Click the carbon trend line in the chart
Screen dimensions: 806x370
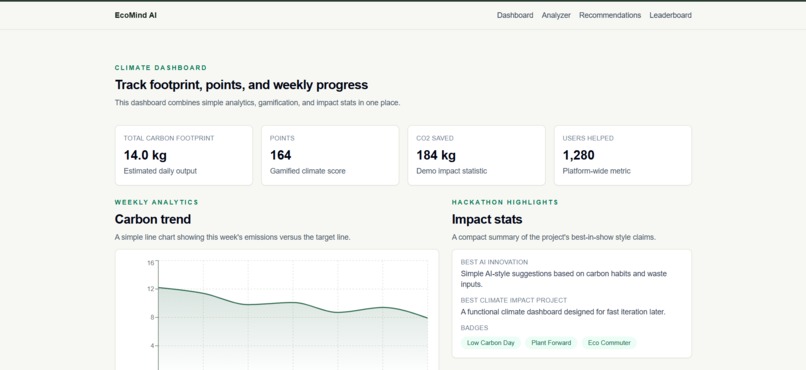[293, 303]
